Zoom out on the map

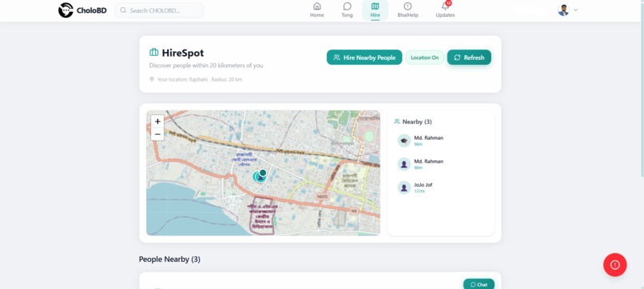[157, 134]
